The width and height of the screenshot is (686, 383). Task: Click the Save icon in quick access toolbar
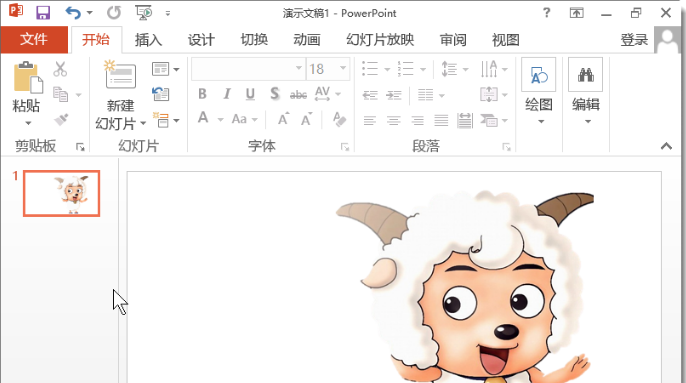43,13
